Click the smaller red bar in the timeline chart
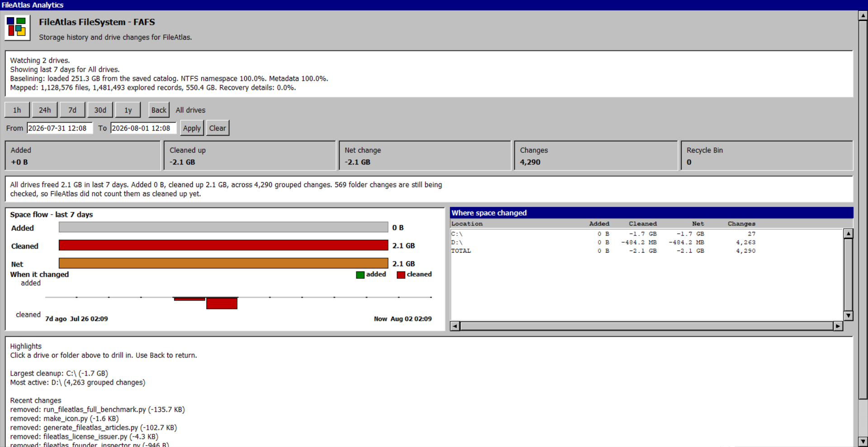This screenshot has width=868, height=447. (x=190, y=299)
